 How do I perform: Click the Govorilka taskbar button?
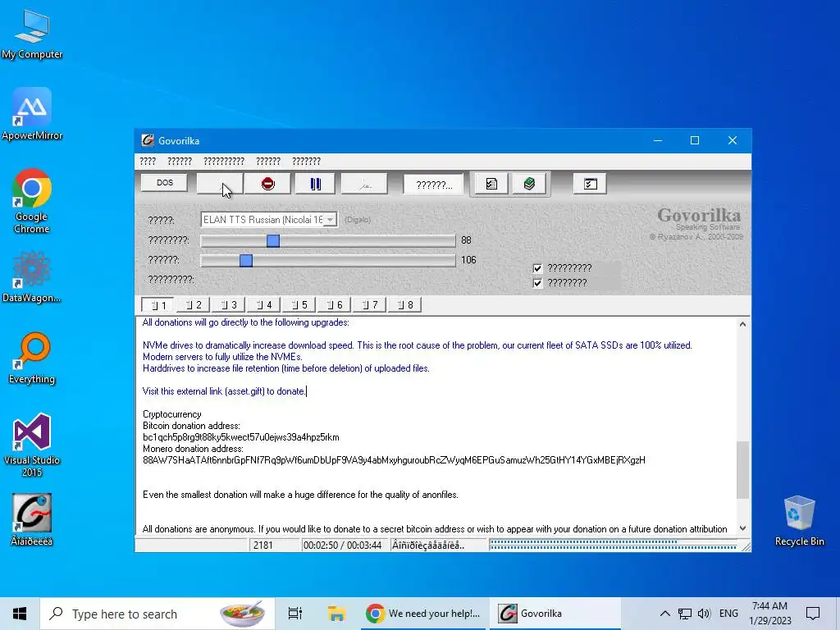click(555, 614)
